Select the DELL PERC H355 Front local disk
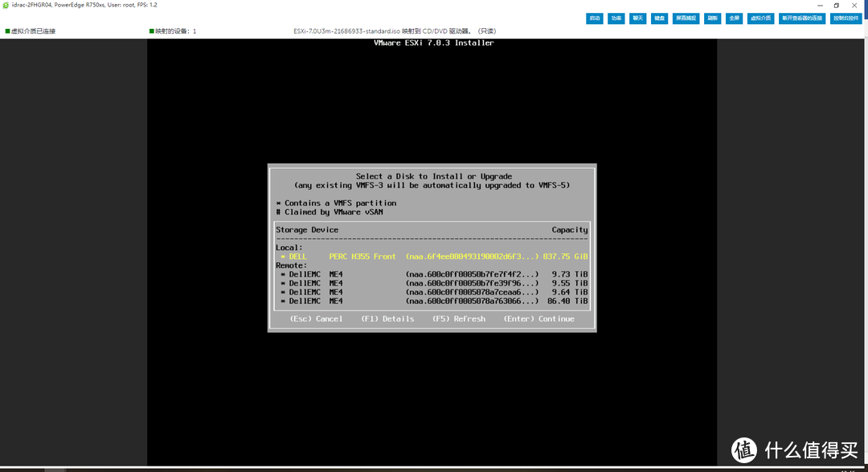 tap(432, 257)
